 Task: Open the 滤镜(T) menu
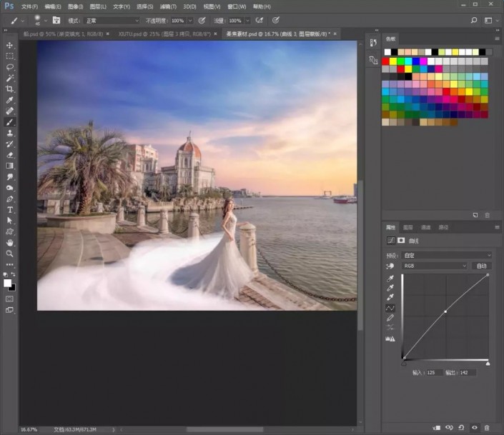(168, 6)
